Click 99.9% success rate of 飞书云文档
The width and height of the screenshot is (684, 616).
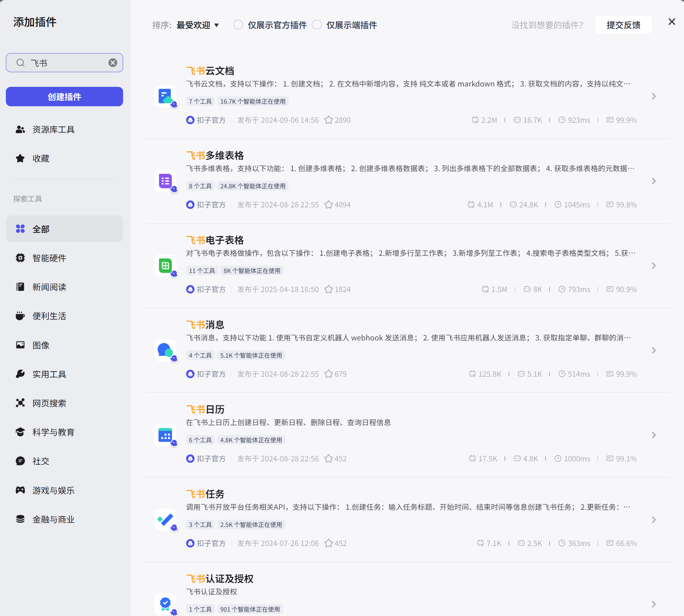pyautogui.click(x=622, y=120)
